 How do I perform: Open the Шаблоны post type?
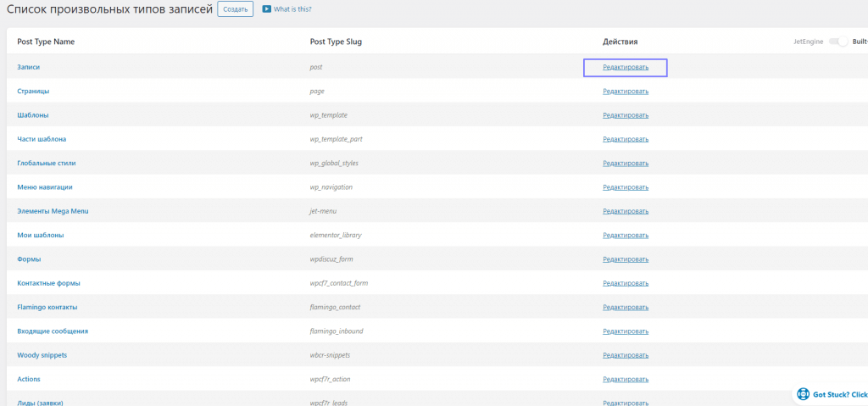(33, 115)
